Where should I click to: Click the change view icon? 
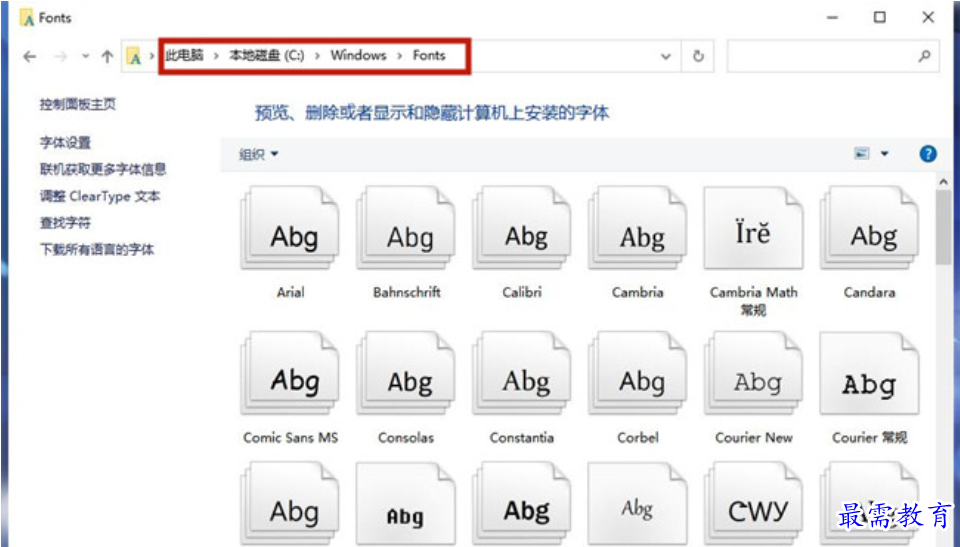(861, 154)
